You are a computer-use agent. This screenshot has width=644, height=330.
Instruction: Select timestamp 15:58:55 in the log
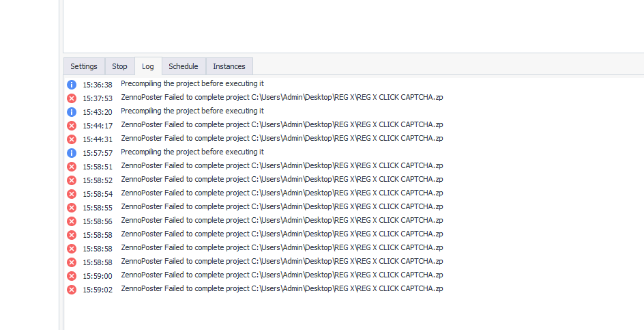click(x=98, y=208)
